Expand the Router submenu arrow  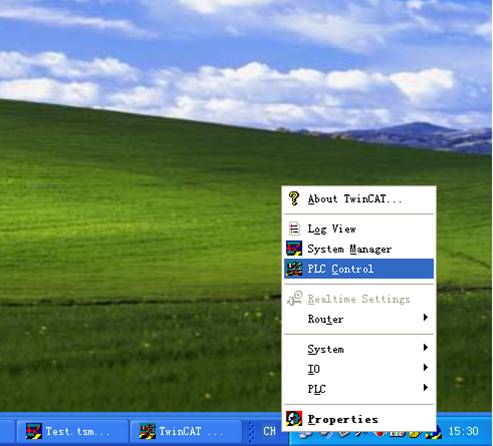click(425, 317)
